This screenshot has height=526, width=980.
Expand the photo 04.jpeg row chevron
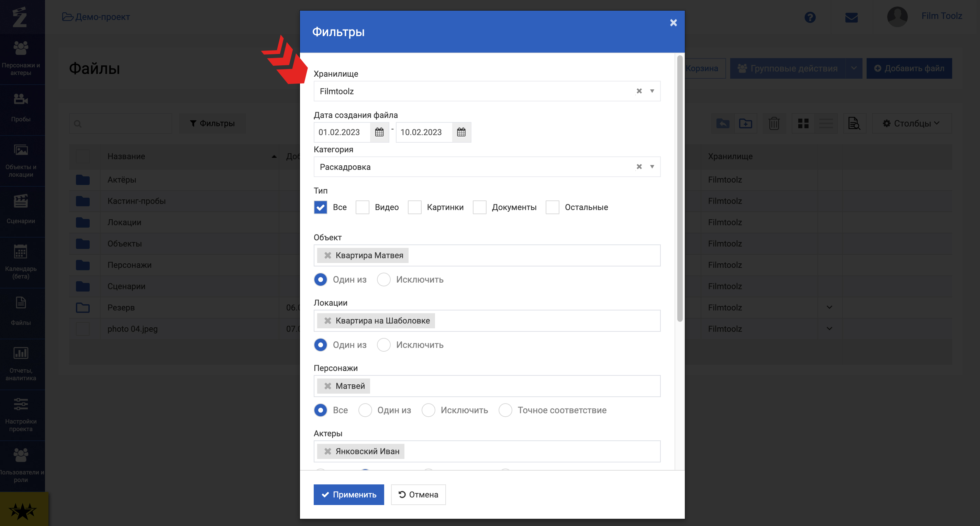tap(829, 328)
